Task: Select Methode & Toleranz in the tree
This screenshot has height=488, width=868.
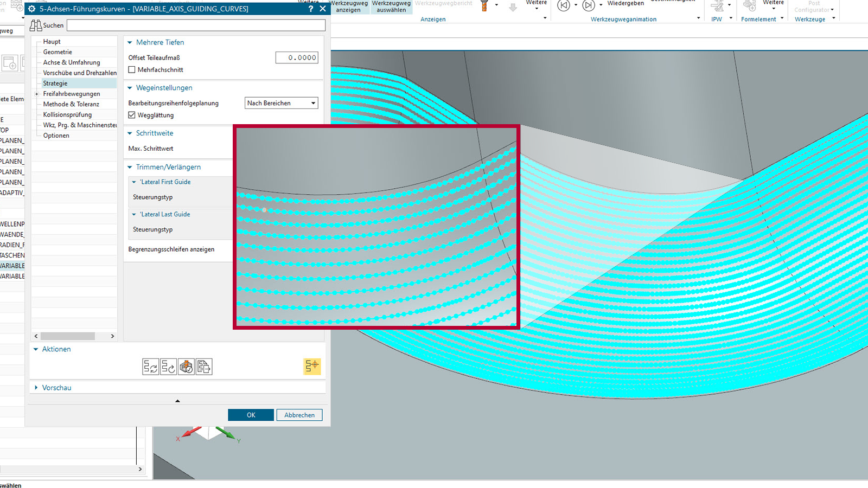Action: (x=71, y=104)
